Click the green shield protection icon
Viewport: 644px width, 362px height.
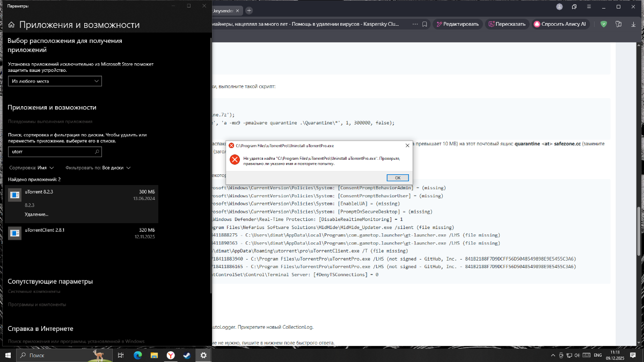coord(604,24)
